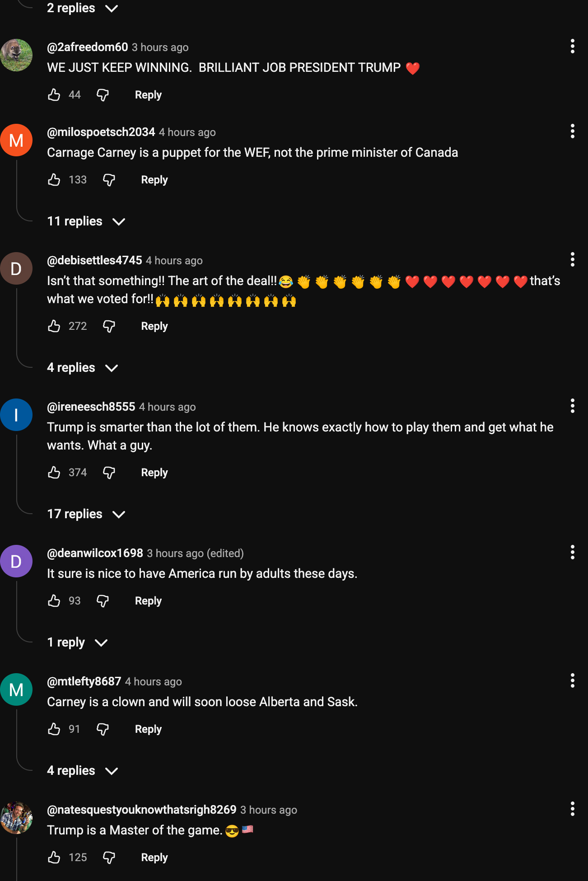Image resolution: width=588 pixels, height=881 pixels.
Task: Reply to @natesquestyouknowthatsrigh8269's comment
Action: [x=154, y=858]
